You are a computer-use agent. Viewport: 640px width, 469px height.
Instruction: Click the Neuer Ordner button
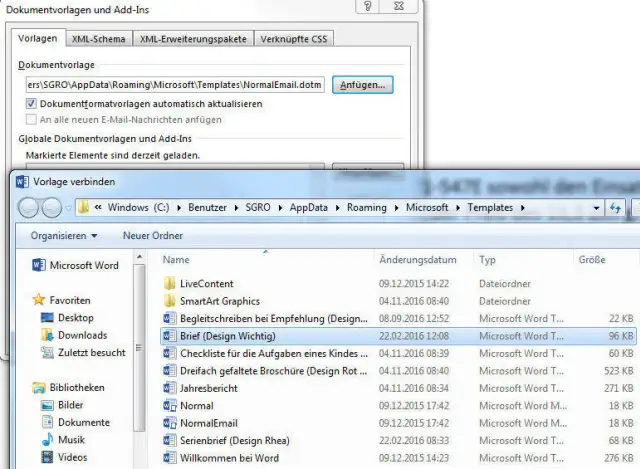click(153, 236)
